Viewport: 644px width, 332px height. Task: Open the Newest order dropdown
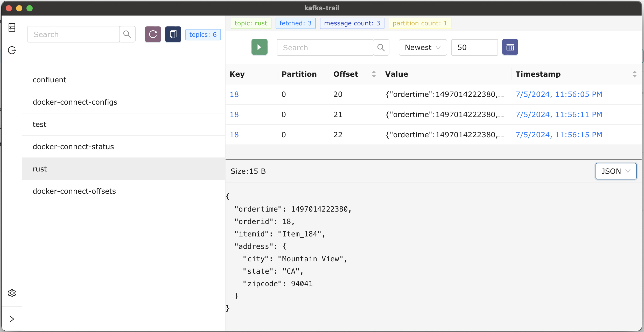click(423, 47)
